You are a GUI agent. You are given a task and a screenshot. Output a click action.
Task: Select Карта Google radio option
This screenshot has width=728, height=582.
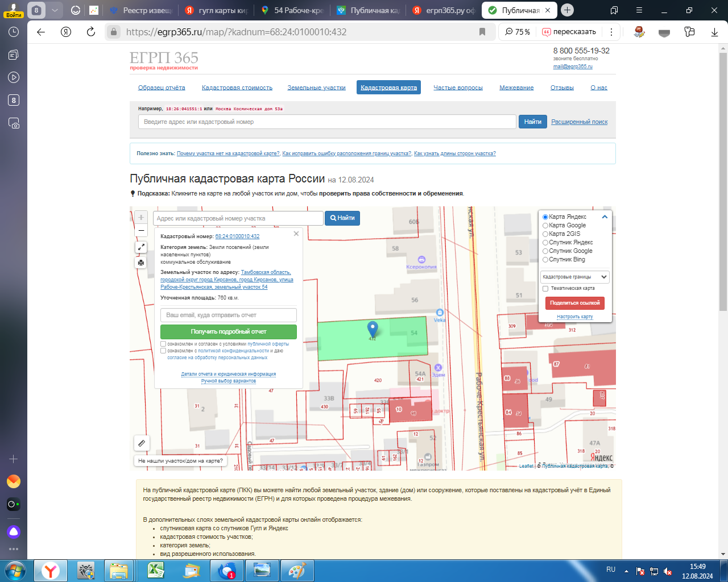(x=545, y=226)
